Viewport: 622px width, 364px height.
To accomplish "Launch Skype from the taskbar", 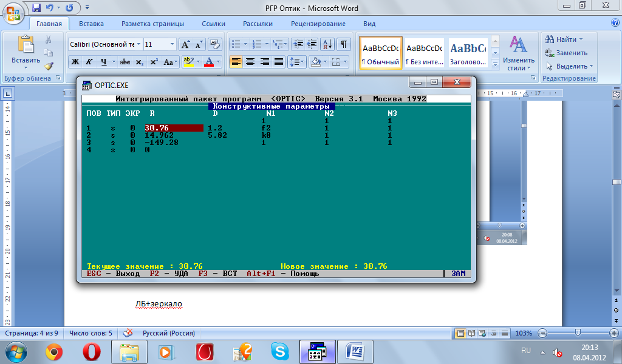I will pos(279,352).
